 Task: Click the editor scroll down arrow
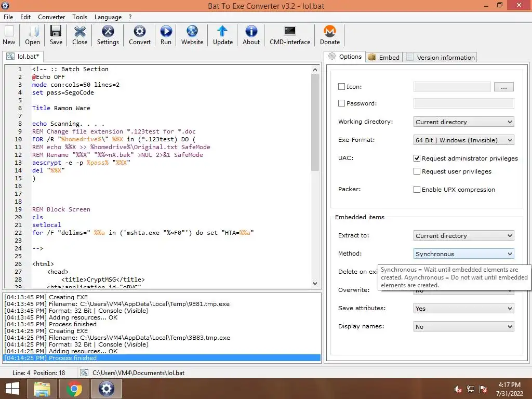pos(315,283)
